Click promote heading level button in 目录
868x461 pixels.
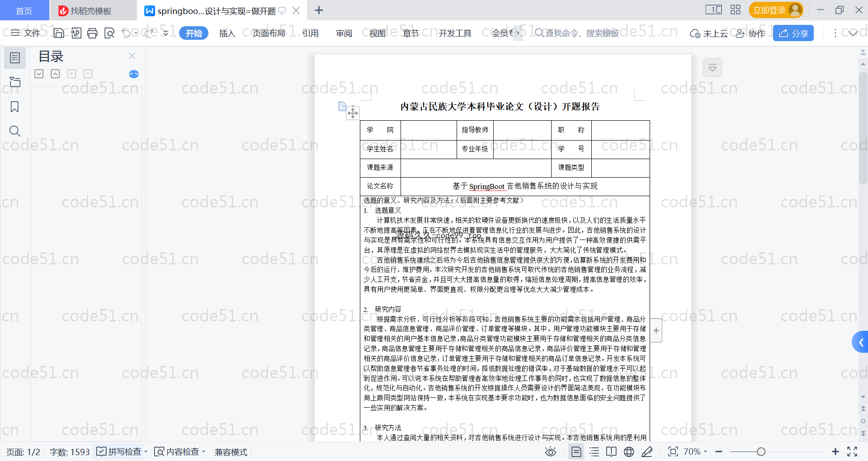click(x=71, y=74)
